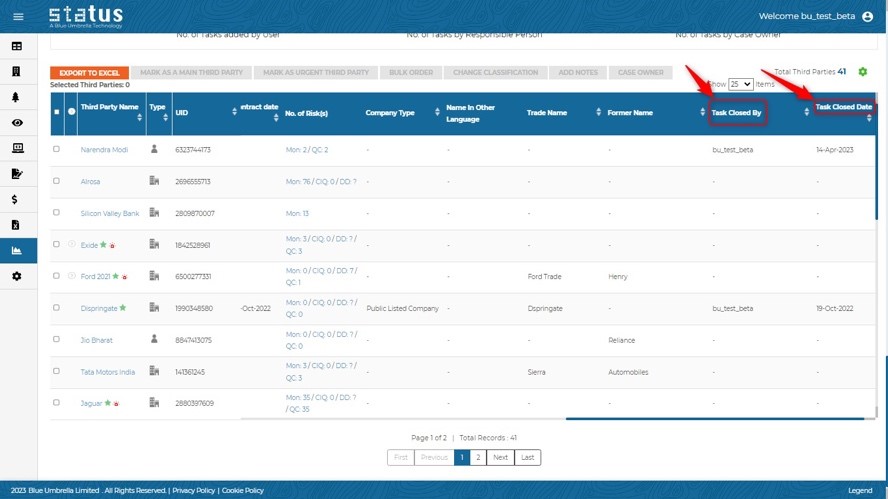Image resolution: width=888 pixels, height=499 pixels.
Task: Open dollar sign icon in sidebar
Action: [x=15, y=199]
